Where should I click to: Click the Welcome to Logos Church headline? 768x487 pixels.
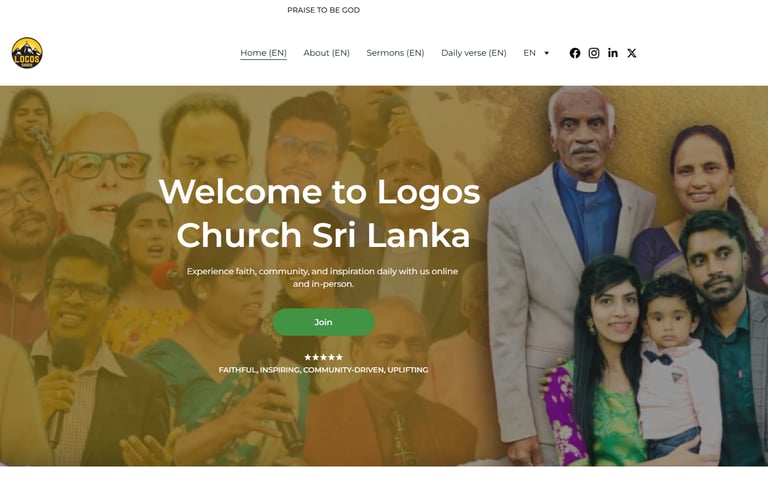(319, 213)
